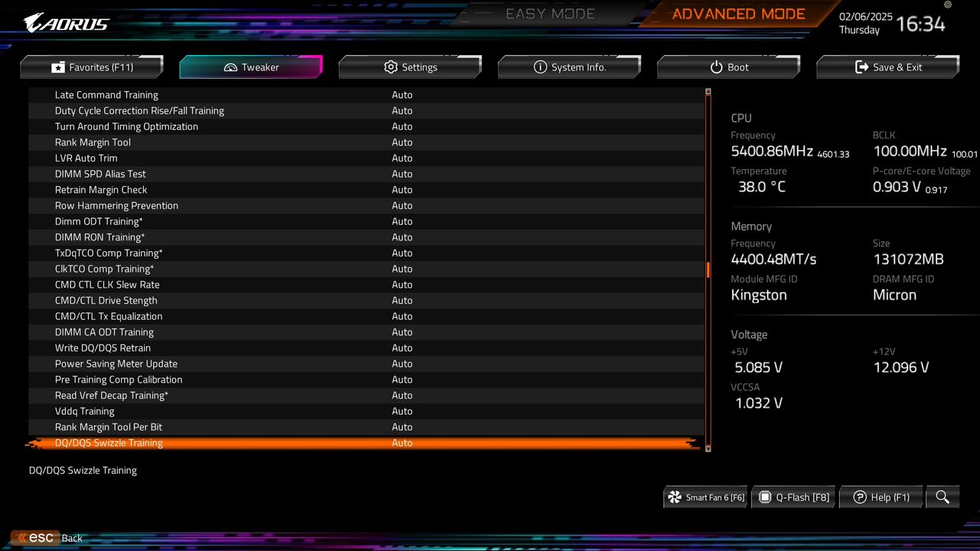Open Smart Fan 6 fan settings
Image resolution: width=980 pixels, height=551 pixels.
click(706, 497)
